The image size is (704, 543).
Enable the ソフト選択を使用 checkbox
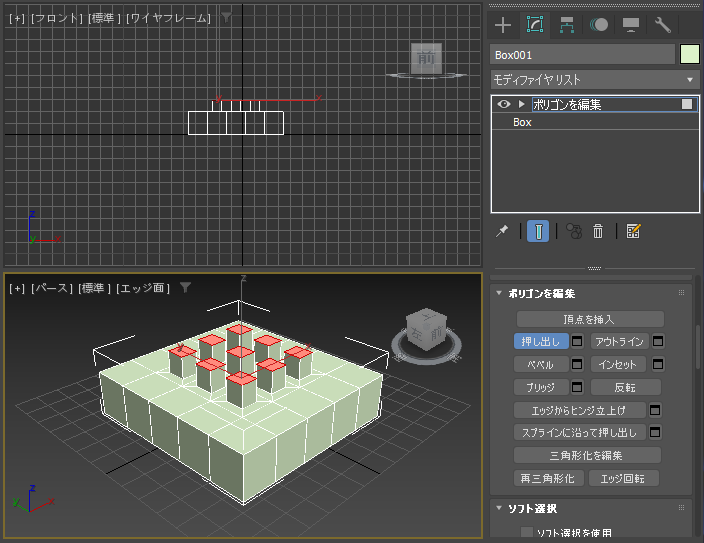(x=527, y=533)
